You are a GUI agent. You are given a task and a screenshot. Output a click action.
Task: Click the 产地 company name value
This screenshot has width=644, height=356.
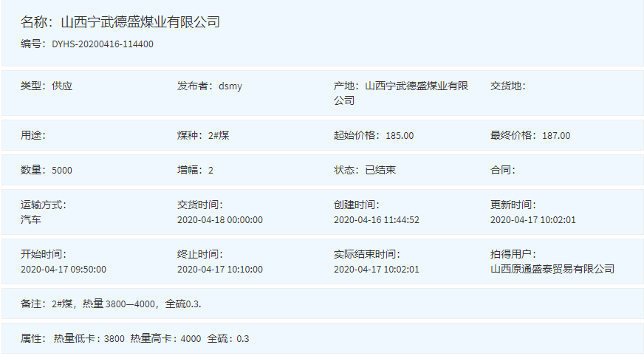point(417,86)
